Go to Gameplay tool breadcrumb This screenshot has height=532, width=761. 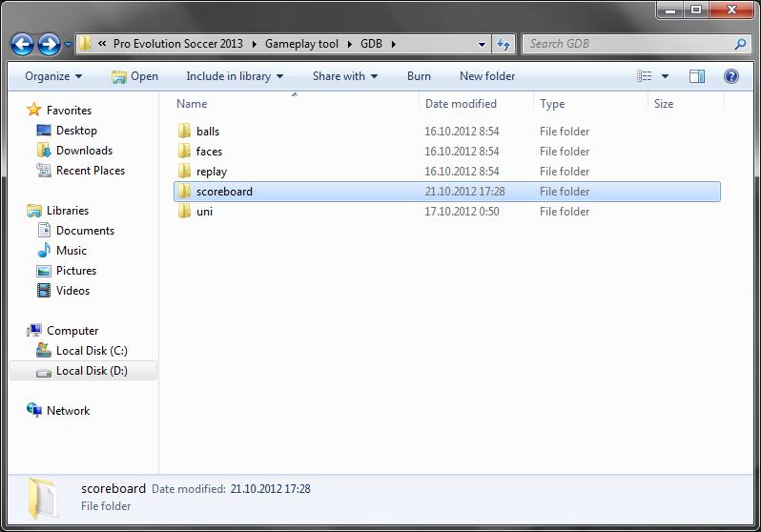(301, 44)
